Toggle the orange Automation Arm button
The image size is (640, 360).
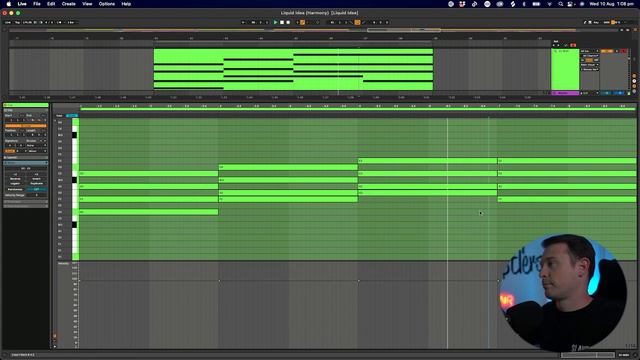302,22
